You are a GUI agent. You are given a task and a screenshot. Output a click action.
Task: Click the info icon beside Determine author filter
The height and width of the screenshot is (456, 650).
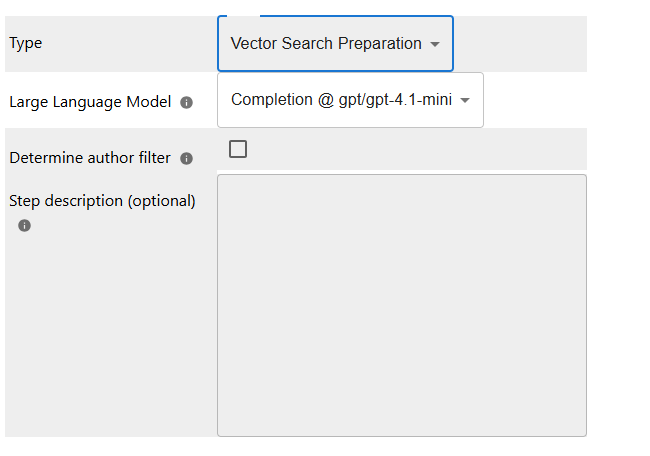[186, 158]
